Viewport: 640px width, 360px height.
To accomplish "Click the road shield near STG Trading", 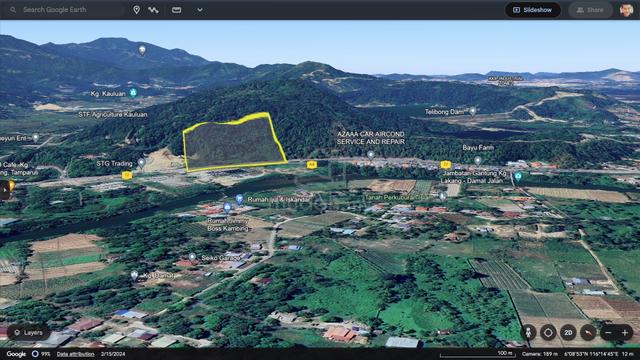I will [127, 176].
